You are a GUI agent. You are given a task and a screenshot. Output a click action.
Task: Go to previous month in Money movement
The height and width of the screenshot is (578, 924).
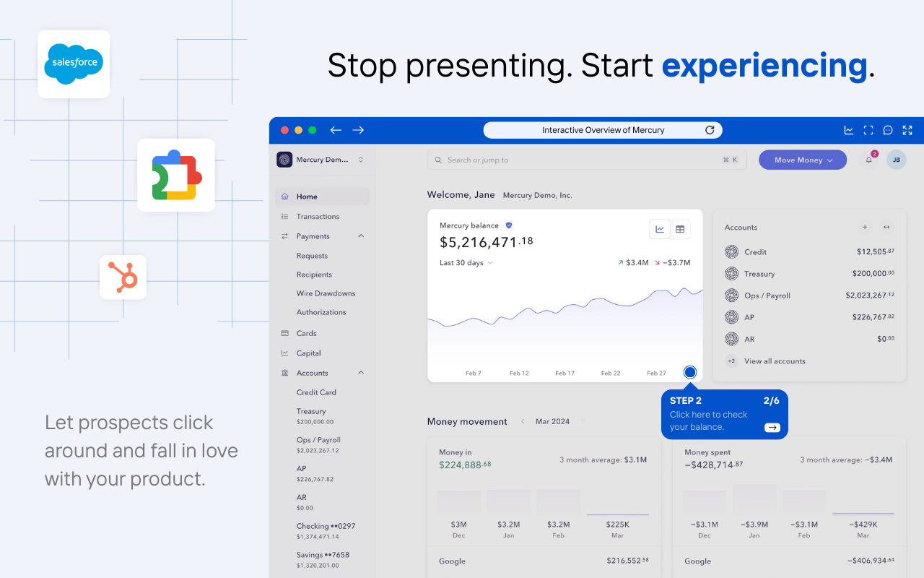point(523,421)
